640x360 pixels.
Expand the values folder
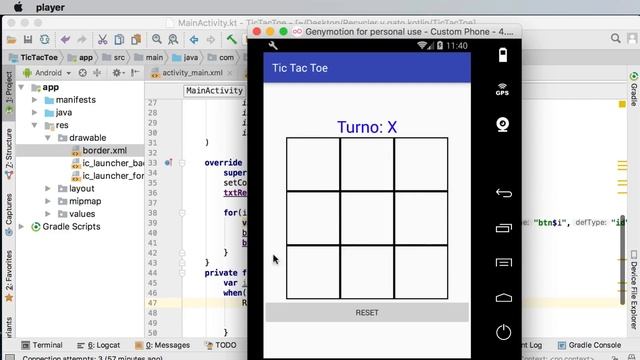48,214
